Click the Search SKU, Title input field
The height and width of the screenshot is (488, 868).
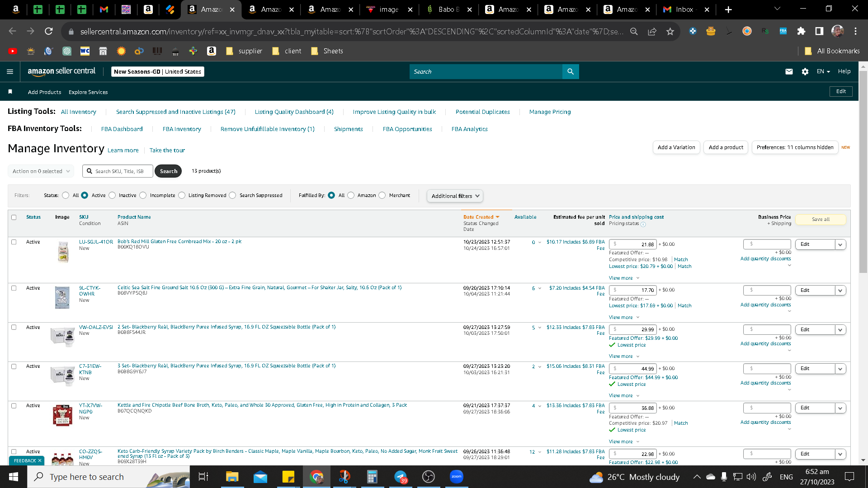click(118, 171)
